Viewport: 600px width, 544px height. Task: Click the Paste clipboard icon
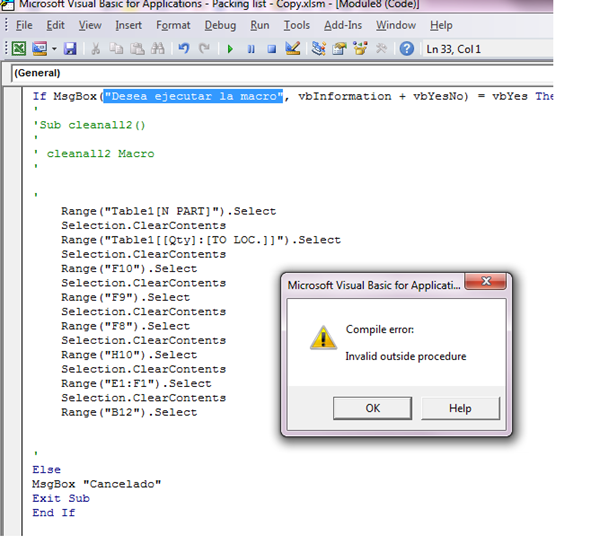pos(137,49)
